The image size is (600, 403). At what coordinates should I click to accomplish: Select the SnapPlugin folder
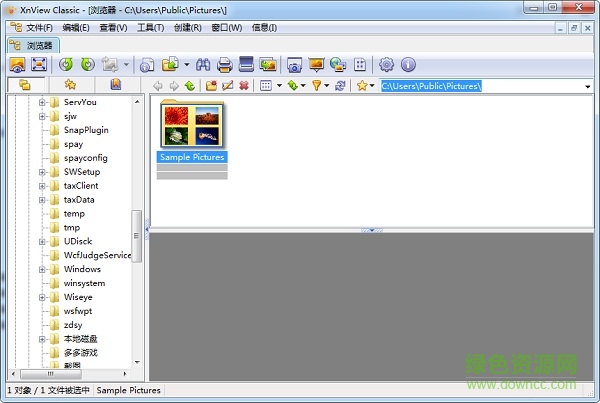point(86,130)
